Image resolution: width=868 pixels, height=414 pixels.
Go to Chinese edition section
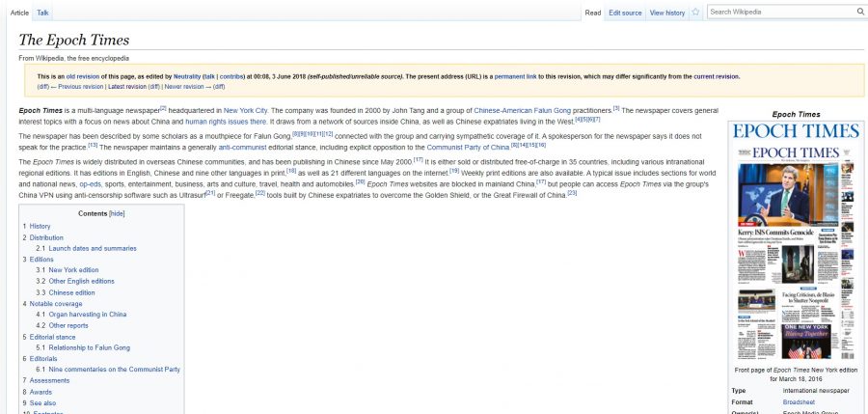(x=72, y=292)
